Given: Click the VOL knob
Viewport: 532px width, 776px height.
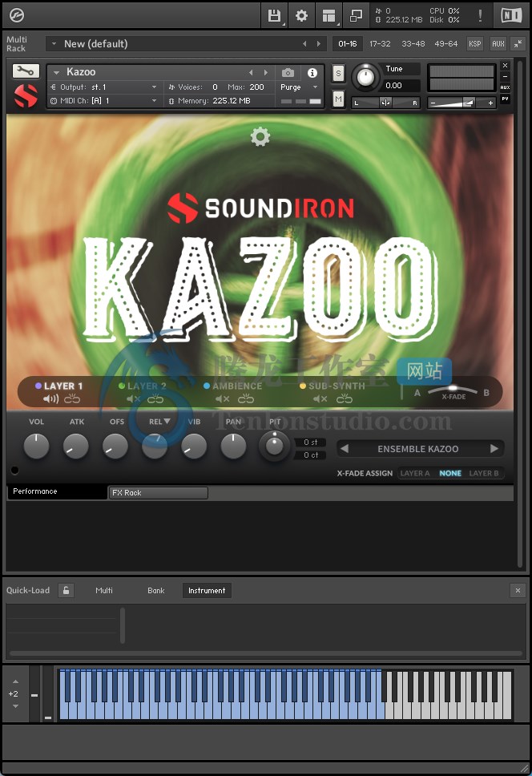Looking at the screenshot, I should (37, 447).
